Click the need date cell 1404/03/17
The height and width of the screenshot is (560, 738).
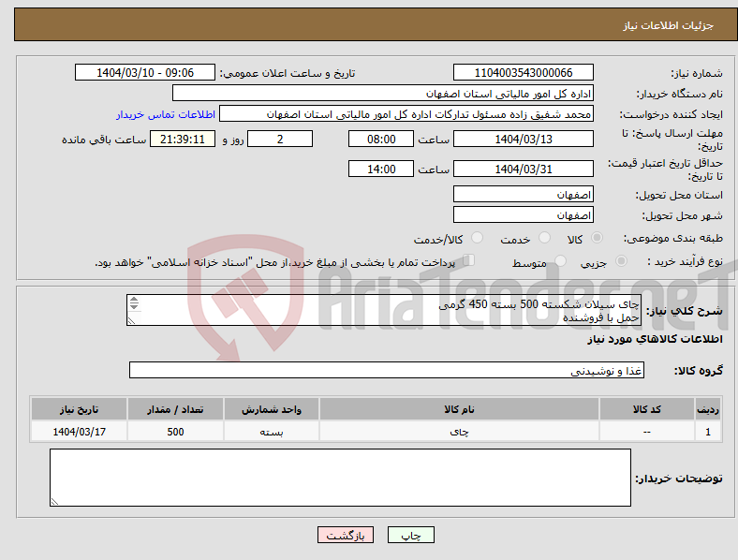(x=79, y=432)
